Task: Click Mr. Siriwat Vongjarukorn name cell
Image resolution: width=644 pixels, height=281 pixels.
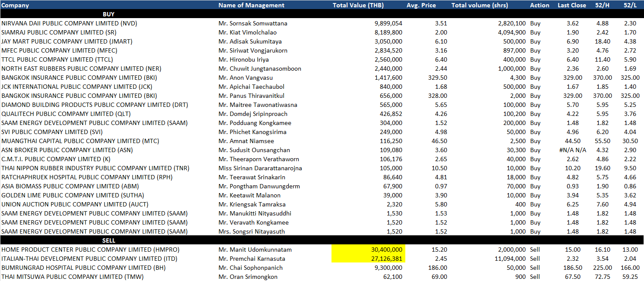Action: coord(253,50)
